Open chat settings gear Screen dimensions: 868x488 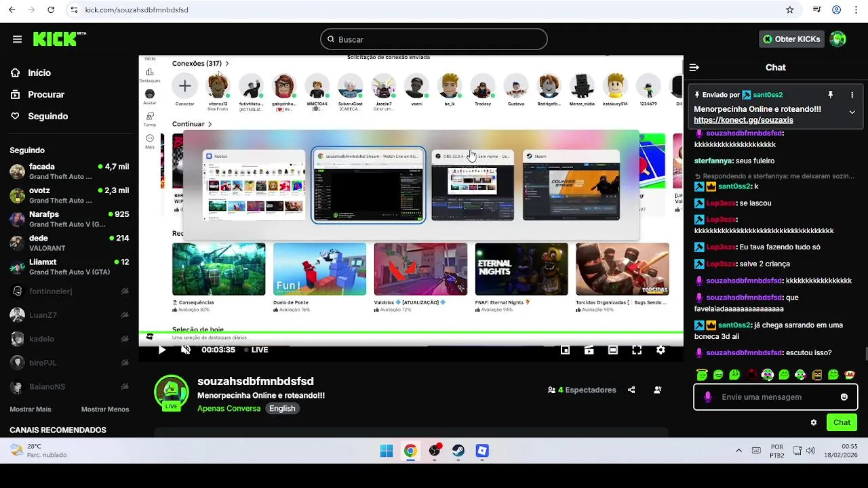pyautogui.click(x=814, y=422)
